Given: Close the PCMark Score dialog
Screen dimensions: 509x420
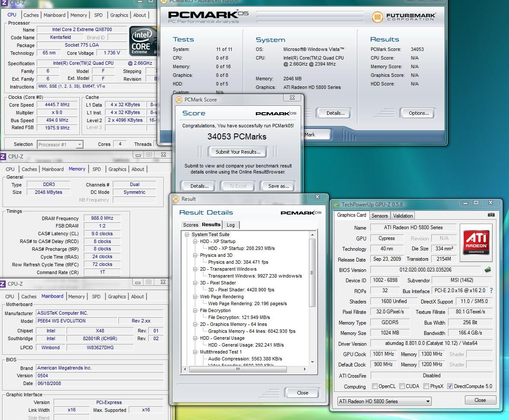Looking at the screenshot, I should click(x=292, y=98).
